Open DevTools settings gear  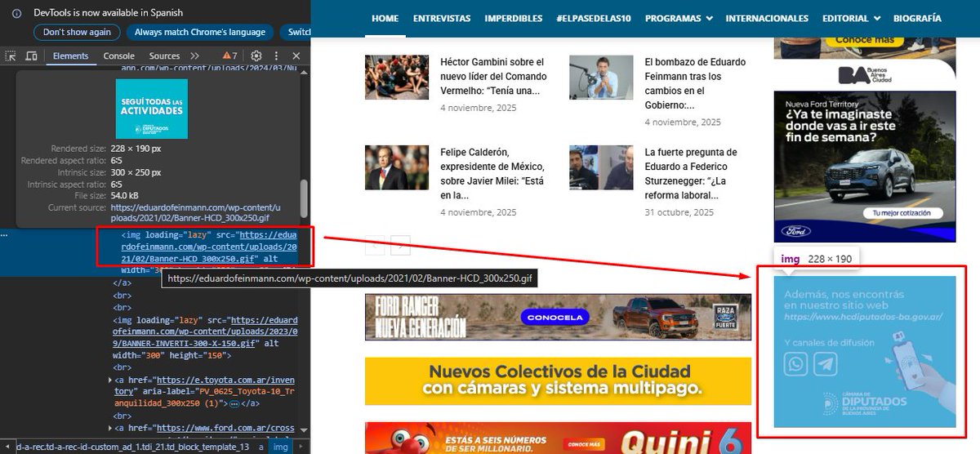tap(256, 56)
